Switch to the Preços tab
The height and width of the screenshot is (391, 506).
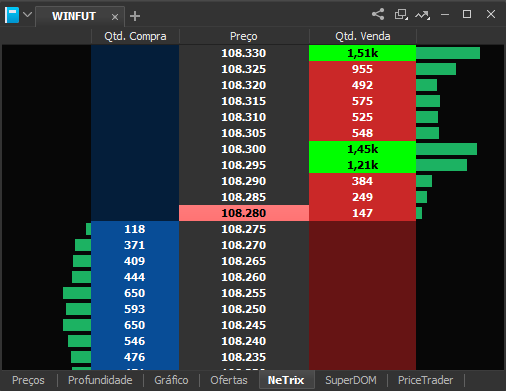pos(28,380)
